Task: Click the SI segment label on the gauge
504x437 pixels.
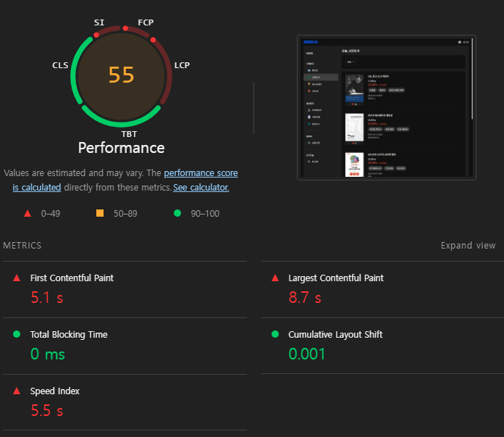Action: (99, 22)
